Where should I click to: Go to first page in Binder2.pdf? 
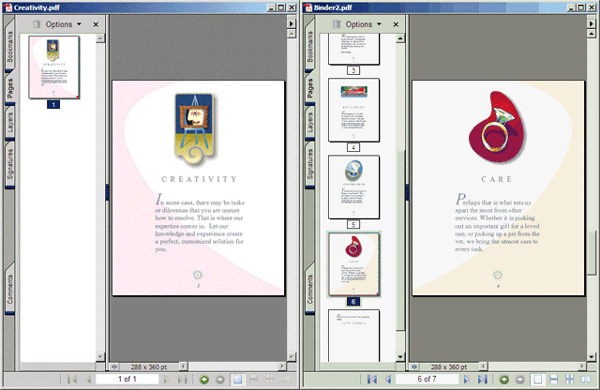372,379
